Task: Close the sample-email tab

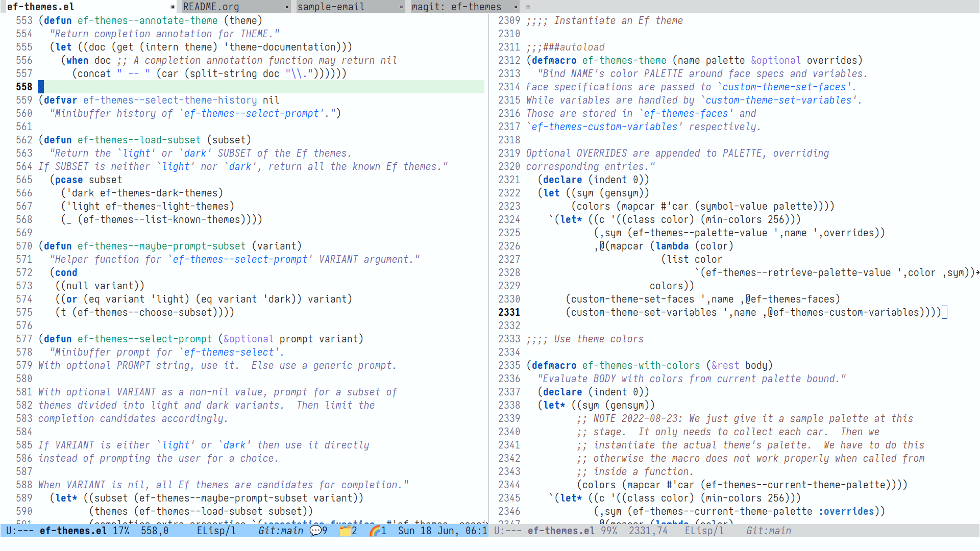Action: coord(401,7)
